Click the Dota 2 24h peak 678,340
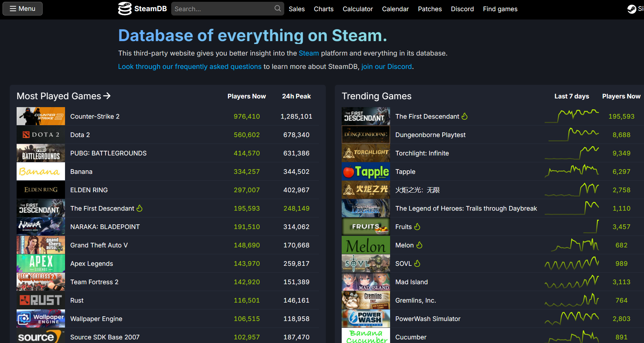The image size is (644, 343). 296,135
